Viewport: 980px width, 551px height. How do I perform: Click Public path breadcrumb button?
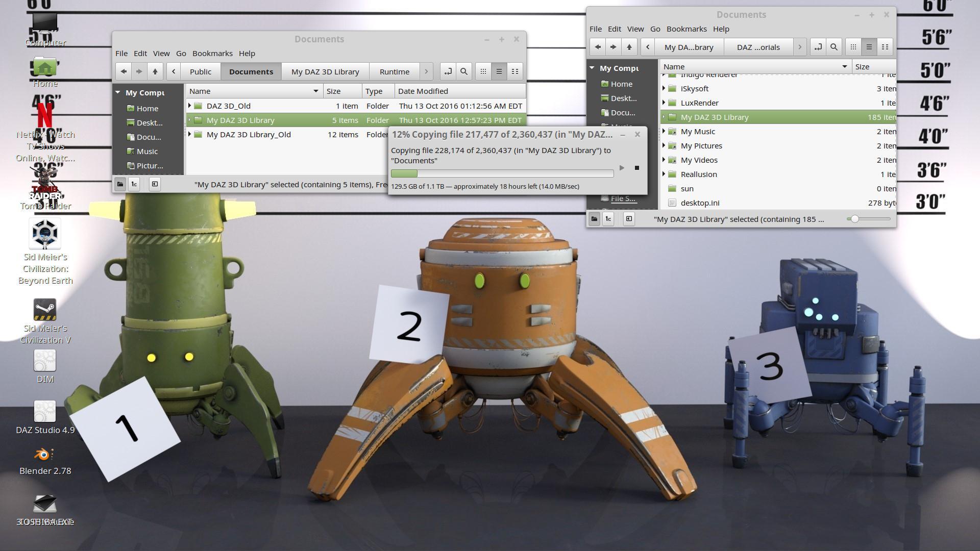pos(200,71)
